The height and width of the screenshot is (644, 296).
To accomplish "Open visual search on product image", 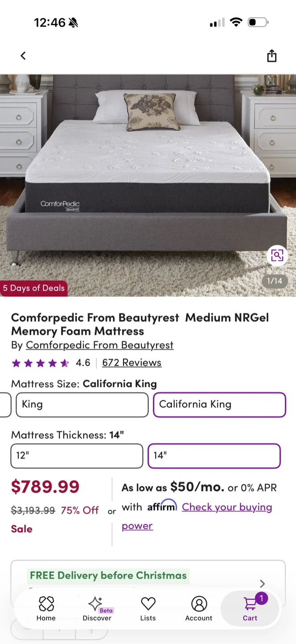I will click(277, 255).
